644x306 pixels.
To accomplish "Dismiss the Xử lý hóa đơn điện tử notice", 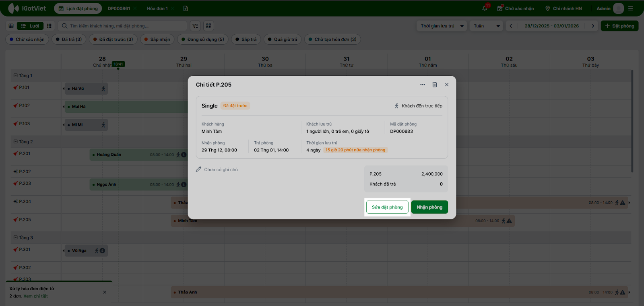I will point(105,292).
